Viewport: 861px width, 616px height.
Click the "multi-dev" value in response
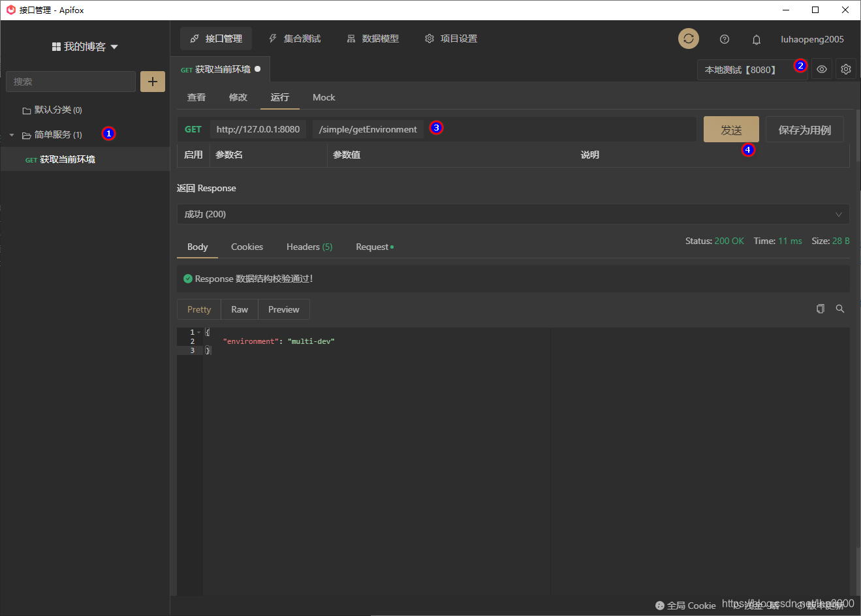click(x=311, y=341)
